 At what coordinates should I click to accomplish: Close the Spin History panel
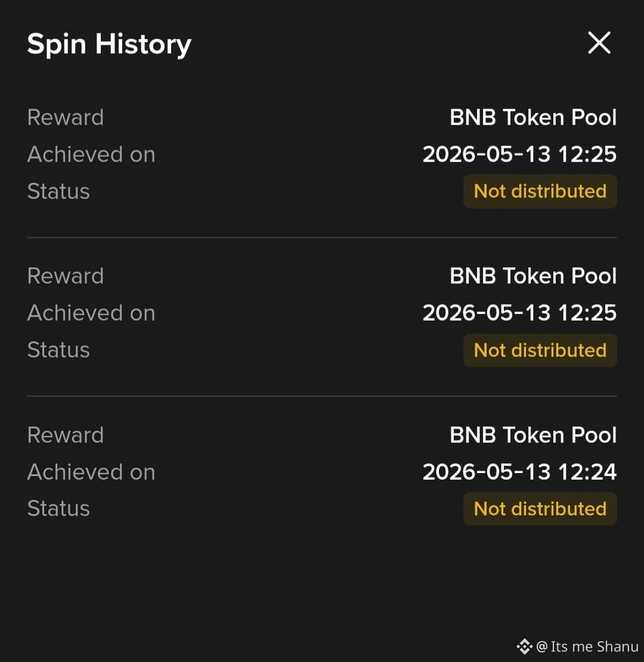pos(599,43)
